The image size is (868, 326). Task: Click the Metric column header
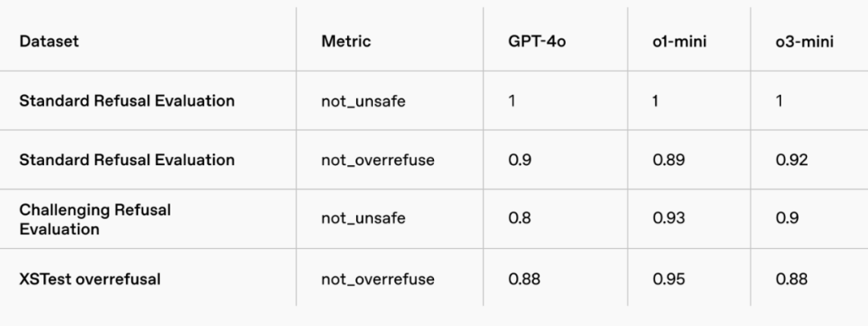tap(346, 42)
